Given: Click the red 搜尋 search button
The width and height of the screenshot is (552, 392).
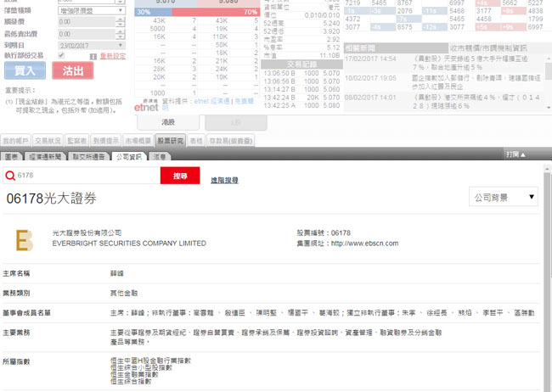Looking at the screenshot, I should 180,176.
